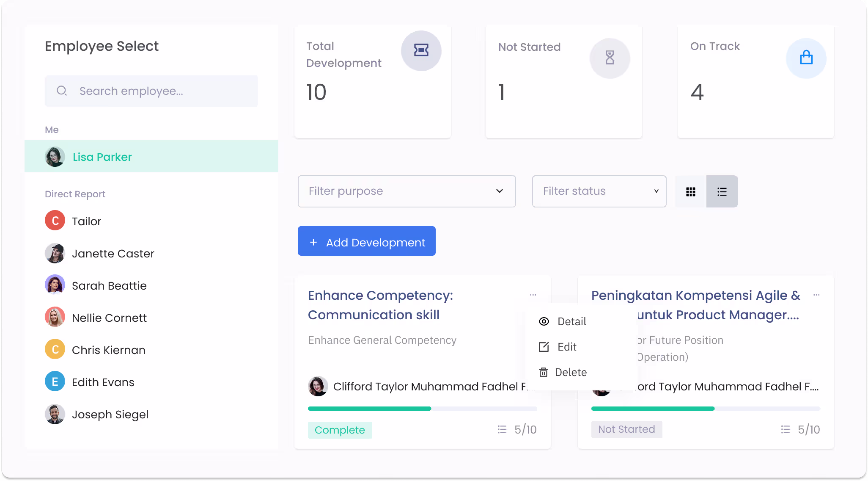Viewport: 868px width, 481px height.
Task: Click the eye icon next to Detail
Action: [x=544, y=321]
